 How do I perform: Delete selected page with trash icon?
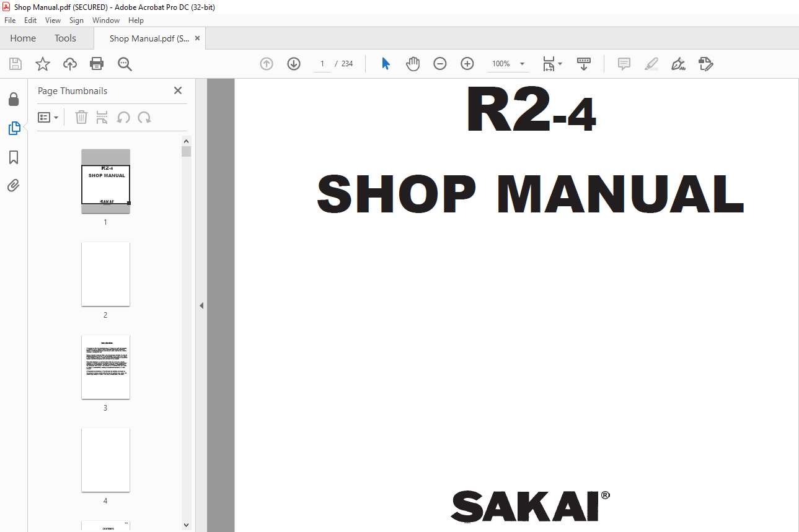pos(81,117)
